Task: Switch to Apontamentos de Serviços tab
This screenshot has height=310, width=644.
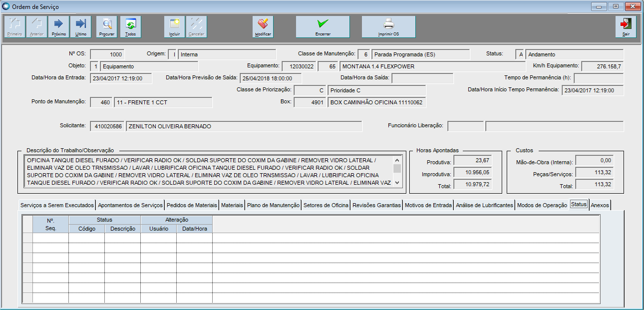Action: coord(130,205)
